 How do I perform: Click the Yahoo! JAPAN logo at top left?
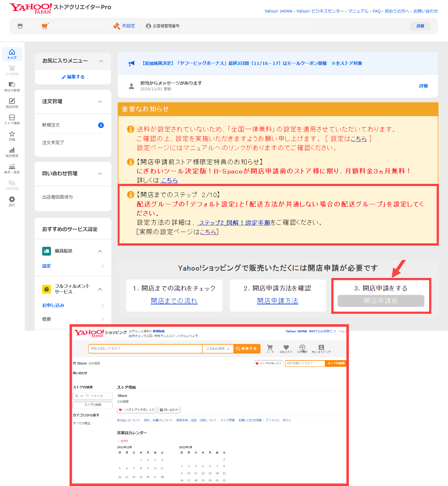(x=31, y=8)
